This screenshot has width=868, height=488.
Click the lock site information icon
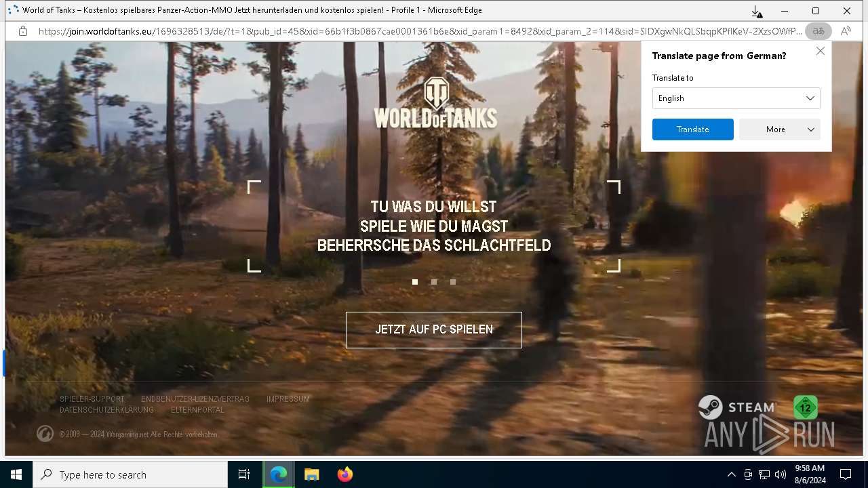pos(23,31)
